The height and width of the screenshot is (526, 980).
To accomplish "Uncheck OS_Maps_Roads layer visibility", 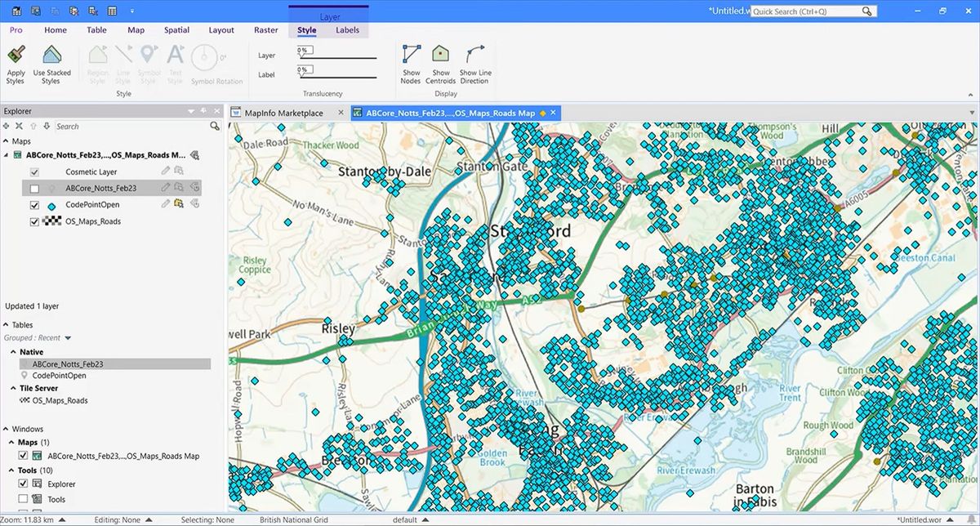I will [x=33, y=221].
